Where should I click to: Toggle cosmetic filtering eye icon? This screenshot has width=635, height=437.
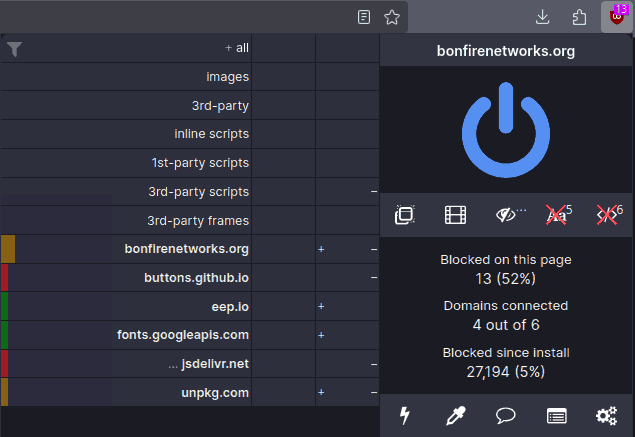coord(507,215)
